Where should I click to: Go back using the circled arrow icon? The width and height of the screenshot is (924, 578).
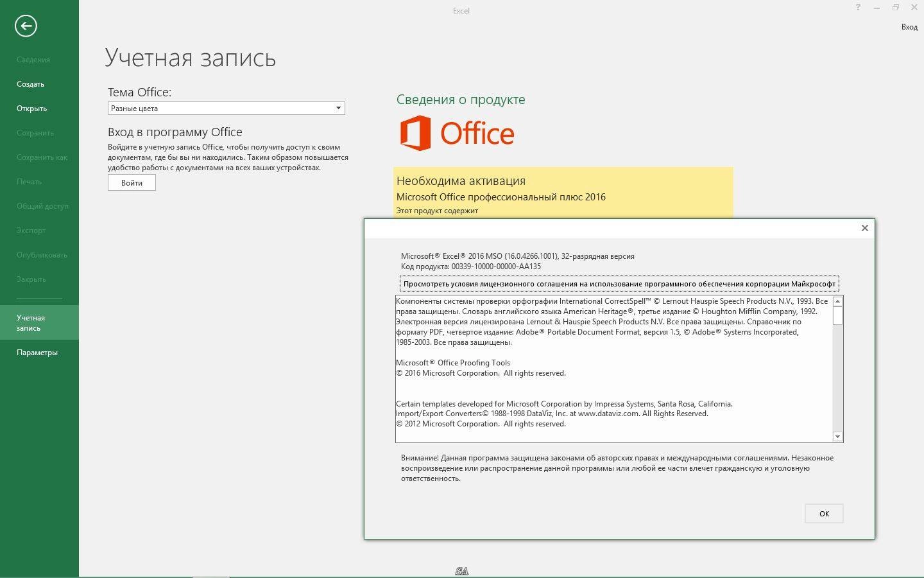point(26,26)
